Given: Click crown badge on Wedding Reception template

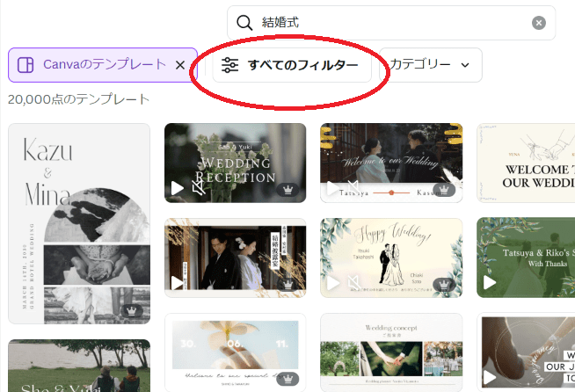Looking at the screenshot, I should [287, 190].
